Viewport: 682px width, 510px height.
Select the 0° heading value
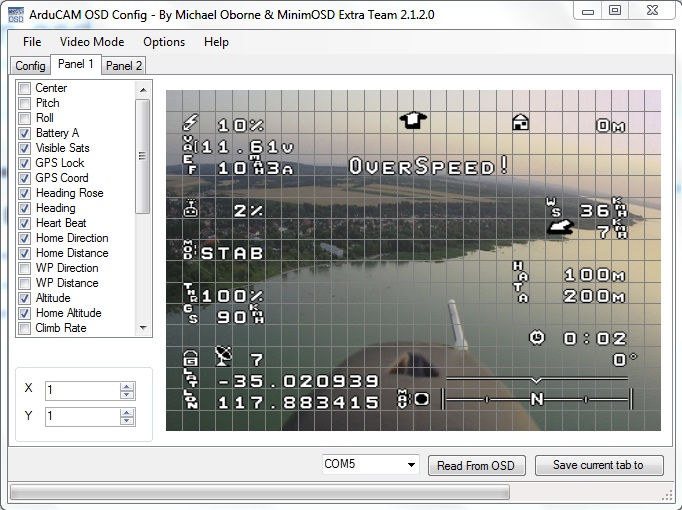[625, 360]
